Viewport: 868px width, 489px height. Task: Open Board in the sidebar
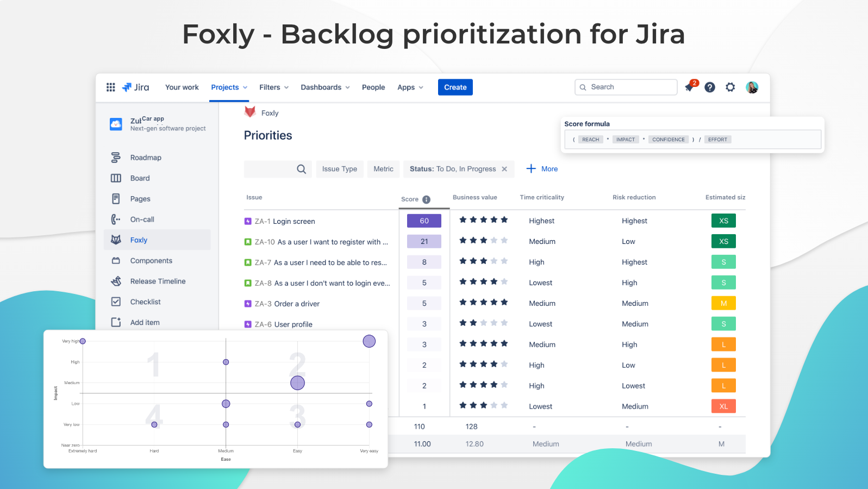point(140,178)
